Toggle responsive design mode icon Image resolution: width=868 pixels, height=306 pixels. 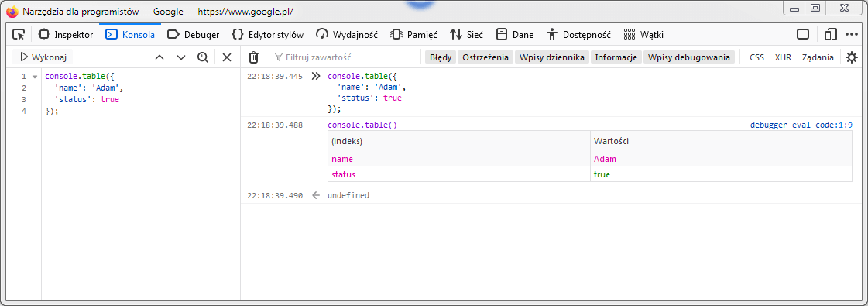pos(830,34)
